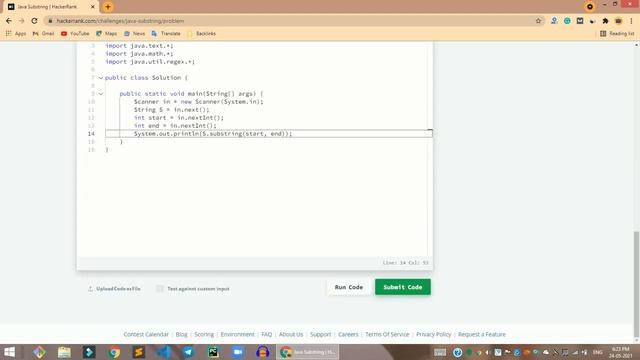Launch Sublime Text from the taskbar
This screenshot has width=640, height=360.
coord(139,352)
